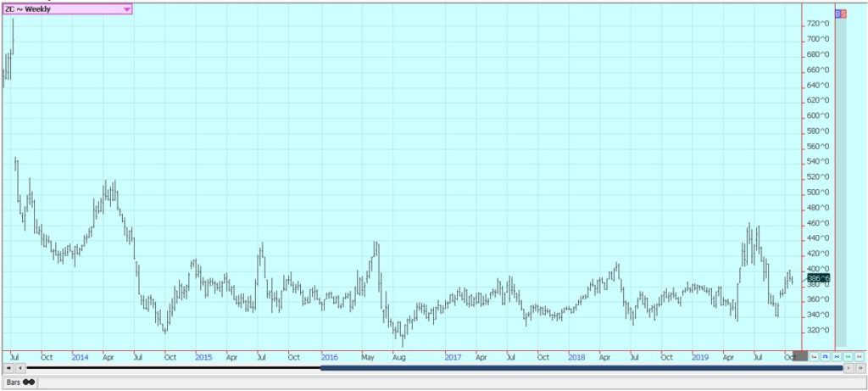
Task: Click the gray marker at time axis end
Action: point(800,356)
